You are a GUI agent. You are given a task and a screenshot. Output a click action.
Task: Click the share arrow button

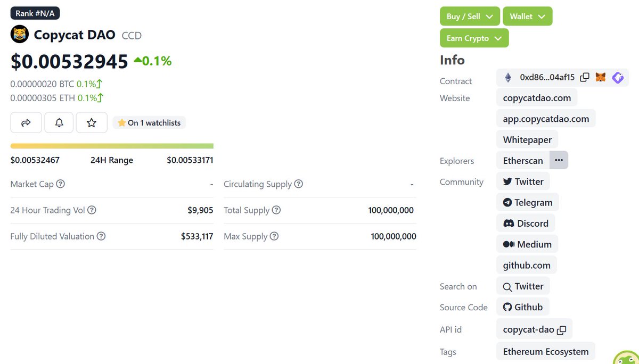(26, 123)
